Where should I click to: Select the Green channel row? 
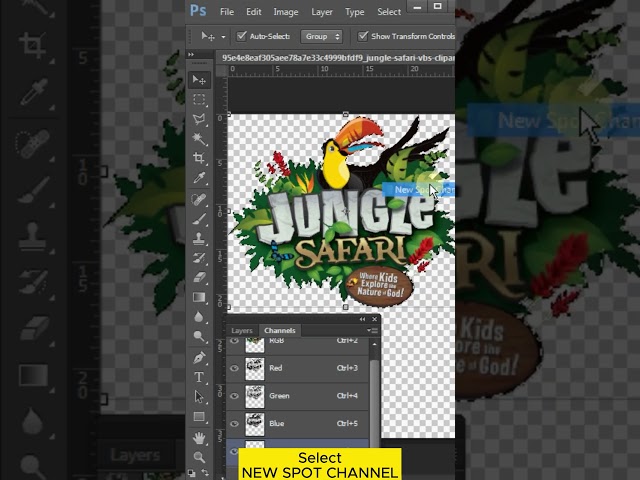point(297,396)
